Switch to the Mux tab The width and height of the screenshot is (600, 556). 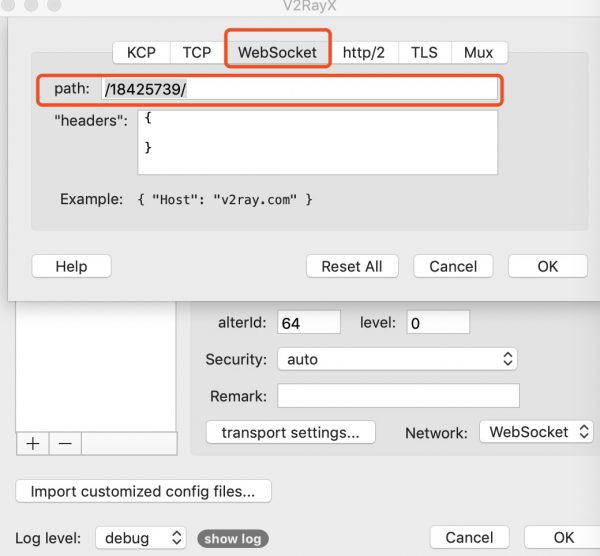479,52
